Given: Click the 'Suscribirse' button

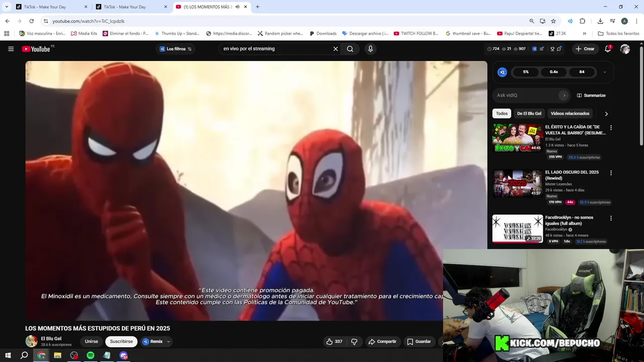Looking at the screenshot, I should coord(121,341).
